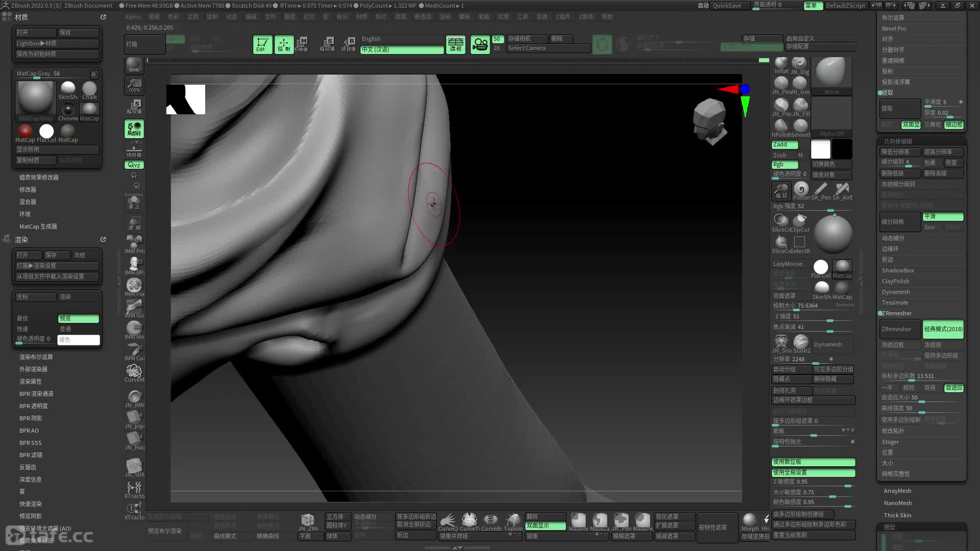Open the 帮助 (Help) menu

point(607,17)
